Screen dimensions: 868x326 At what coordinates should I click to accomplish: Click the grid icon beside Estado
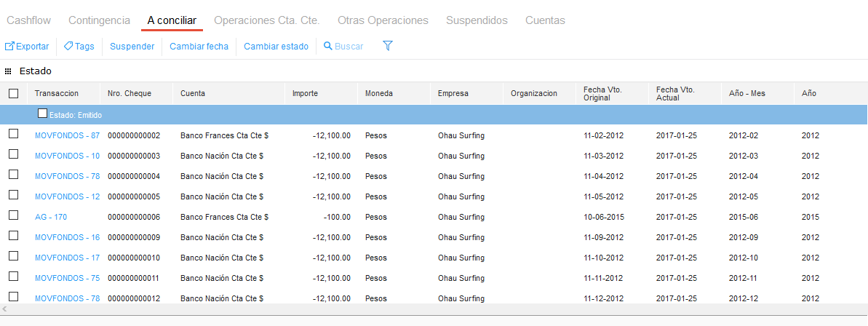(8, 71)
